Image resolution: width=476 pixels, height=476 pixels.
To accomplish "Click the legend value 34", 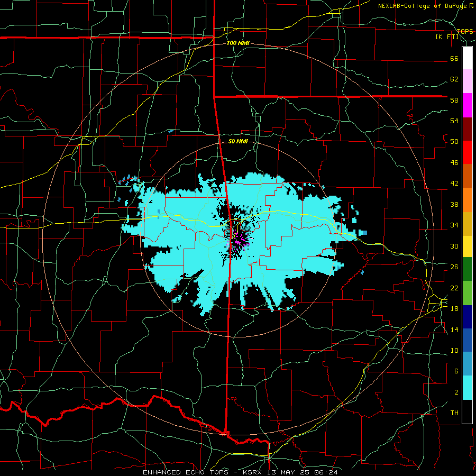I will click(454, 225).
